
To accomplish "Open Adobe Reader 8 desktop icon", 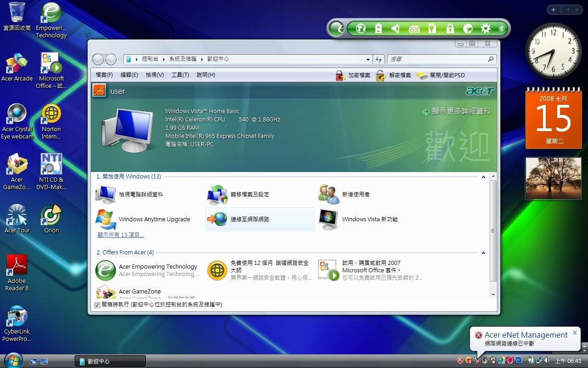I will pos(17,274).
